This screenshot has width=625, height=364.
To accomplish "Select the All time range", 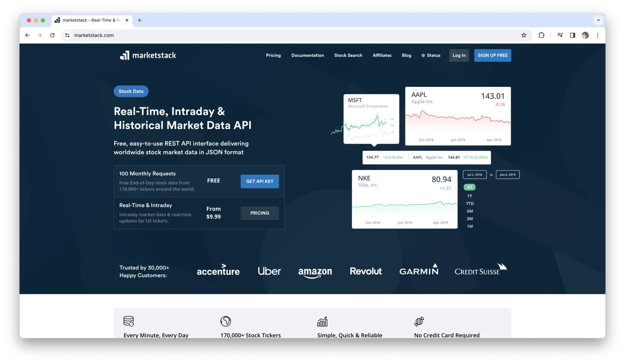I will click(x=469, y=187).
